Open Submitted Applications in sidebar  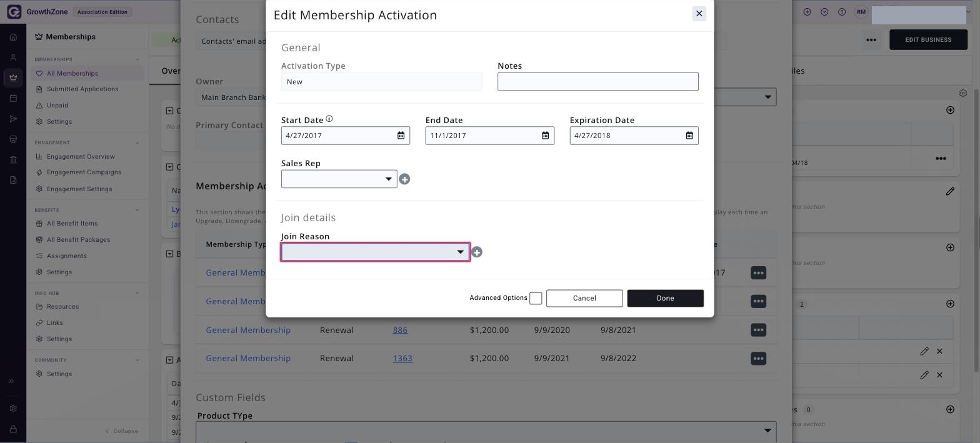[x=82, y=89]
